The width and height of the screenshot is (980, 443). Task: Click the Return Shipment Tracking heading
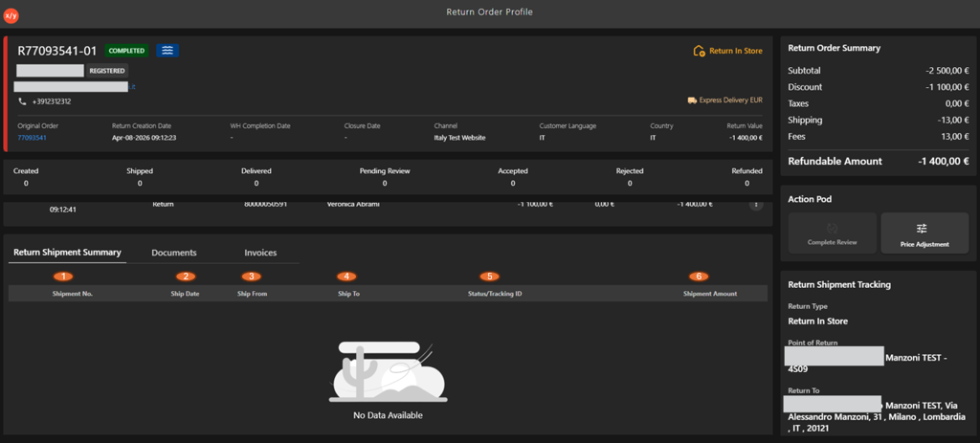click(839, 284)
